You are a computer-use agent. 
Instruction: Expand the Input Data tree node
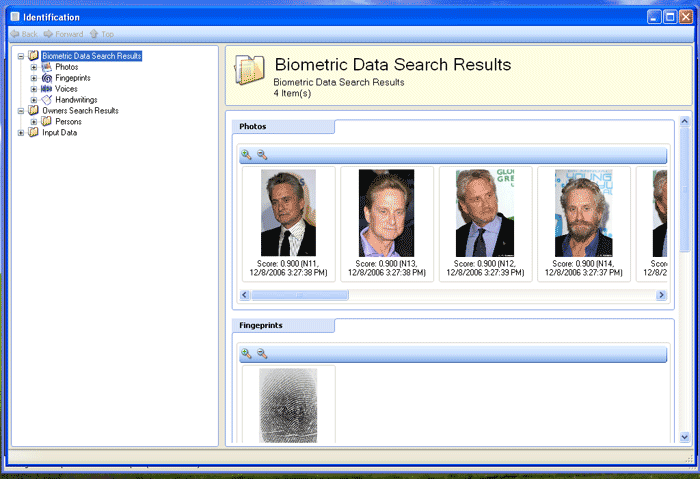pos(21,133)
